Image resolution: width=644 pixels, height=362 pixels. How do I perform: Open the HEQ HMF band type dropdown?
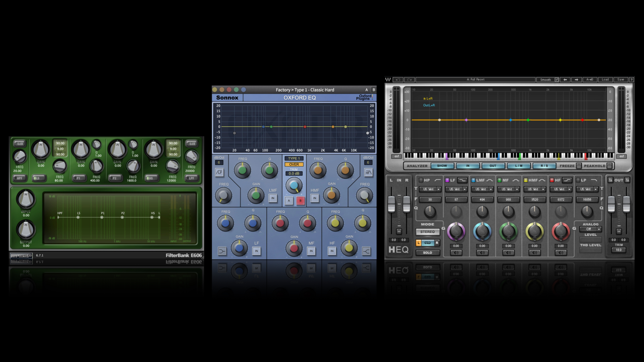[535, 189]
